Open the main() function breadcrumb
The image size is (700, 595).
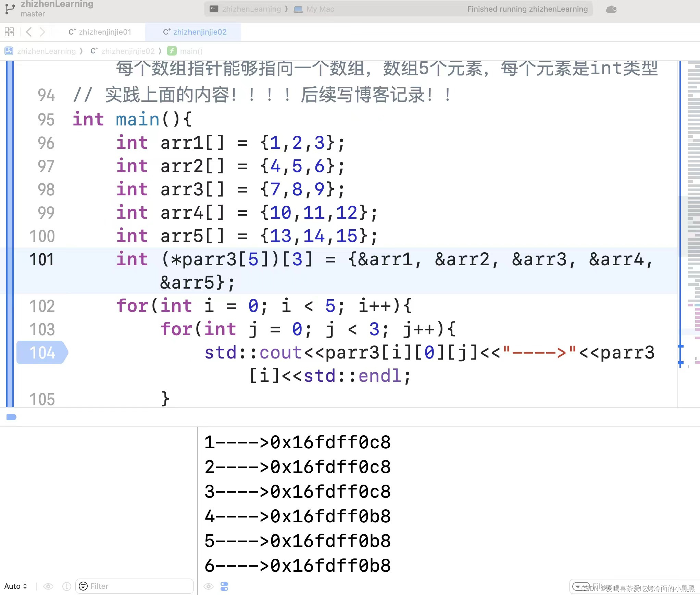click(191, 51)
